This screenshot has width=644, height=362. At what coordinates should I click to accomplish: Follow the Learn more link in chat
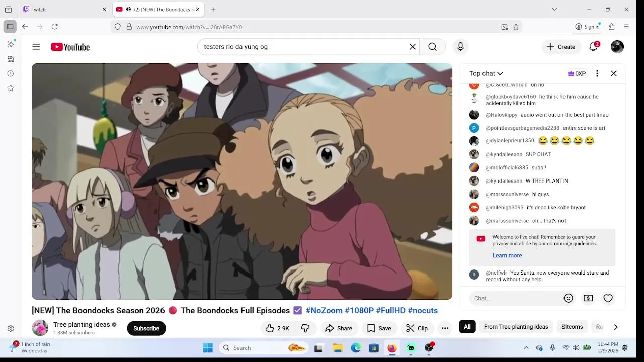pyautogui.click(x=507, y=255)
